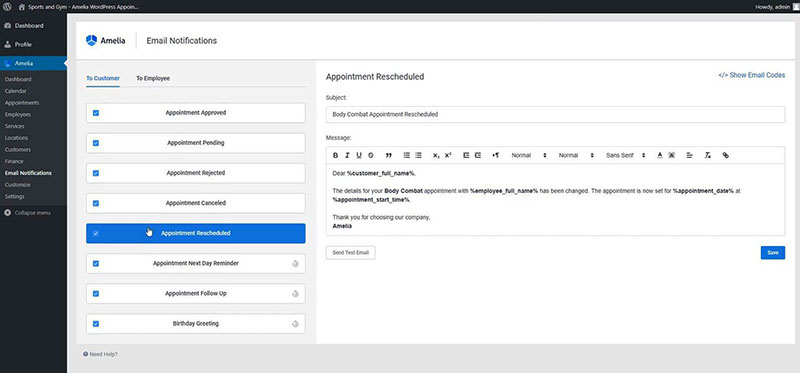800x373 pixels.
Task: Insert a link using chain icon
Action: click(726, 156)
